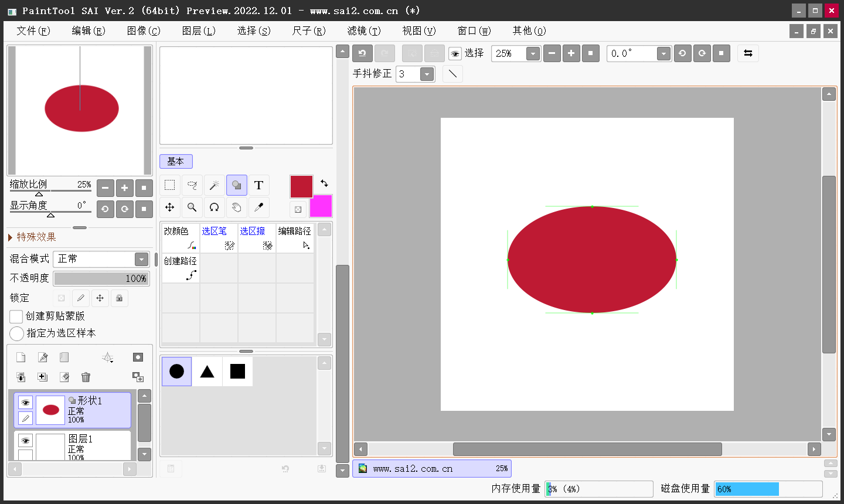Select the 选区擦 tool

[x=257, y=238]
